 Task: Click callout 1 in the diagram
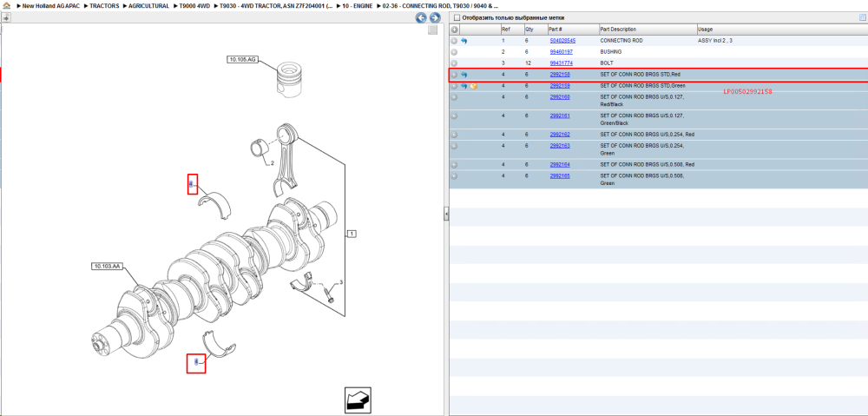[352, 234]
